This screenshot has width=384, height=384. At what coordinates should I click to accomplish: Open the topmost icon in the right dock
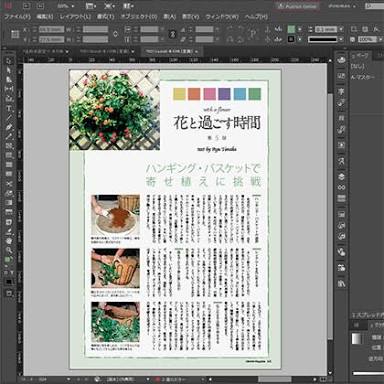(341, 60)
